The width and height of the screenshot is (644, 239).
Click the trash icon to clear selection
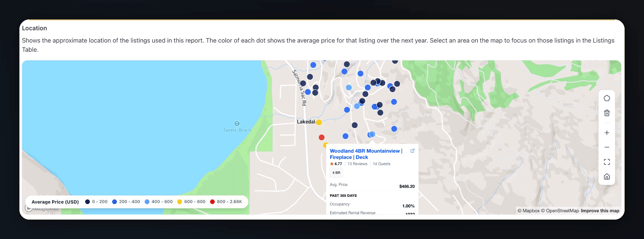(x=607, y=113)
